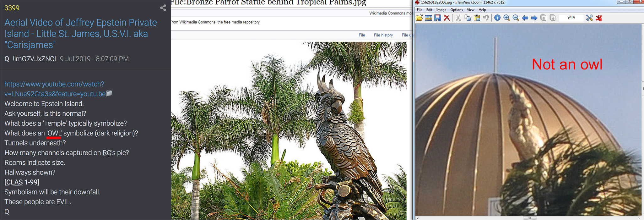Open the Image menu in IrfanView
The height and width of the screenshot is (220, 644).
[441, 10]
